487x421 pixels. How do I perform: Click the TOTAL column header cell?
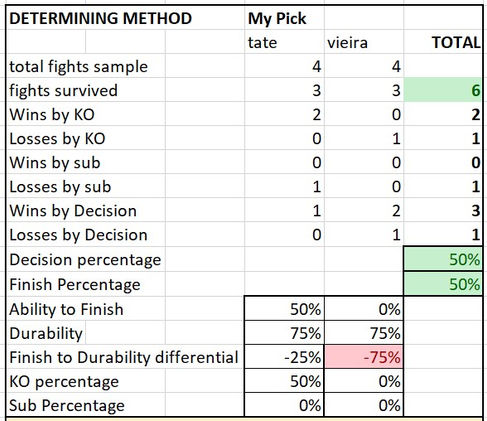tap(443, 42)
